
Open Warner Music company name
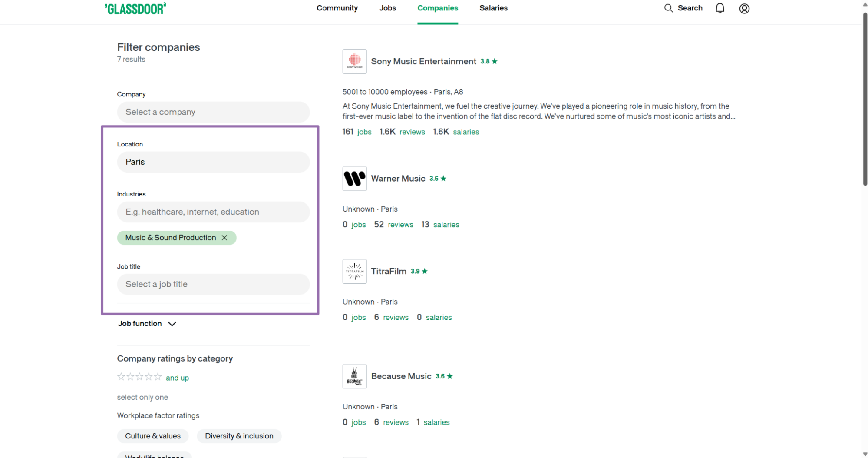pyautogui.click(x=398, y=179)
